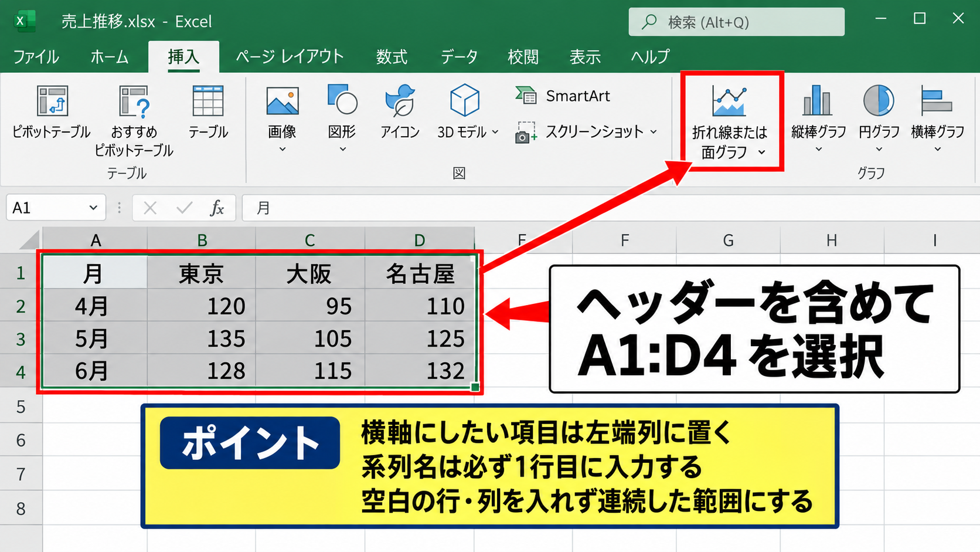Screen dimensions: 980x552
Task: Click cell with value 135
Action: [x=201, y=338]
